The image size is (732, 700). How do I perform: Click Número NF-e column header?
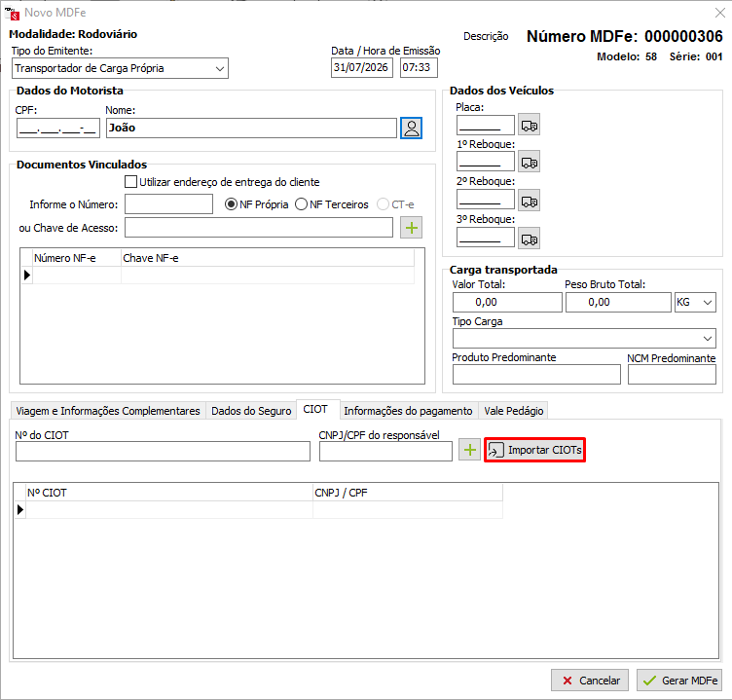coord(77,258)
